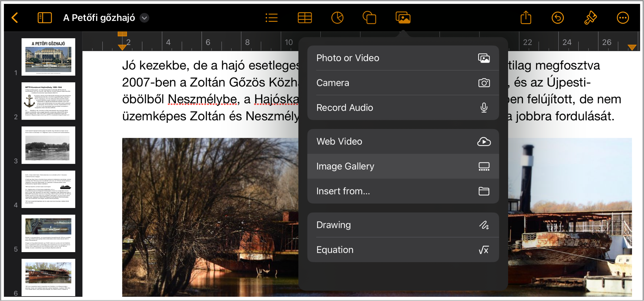
Task: Tap the folder icon beside Insert from
Action: tap(484, 191)
